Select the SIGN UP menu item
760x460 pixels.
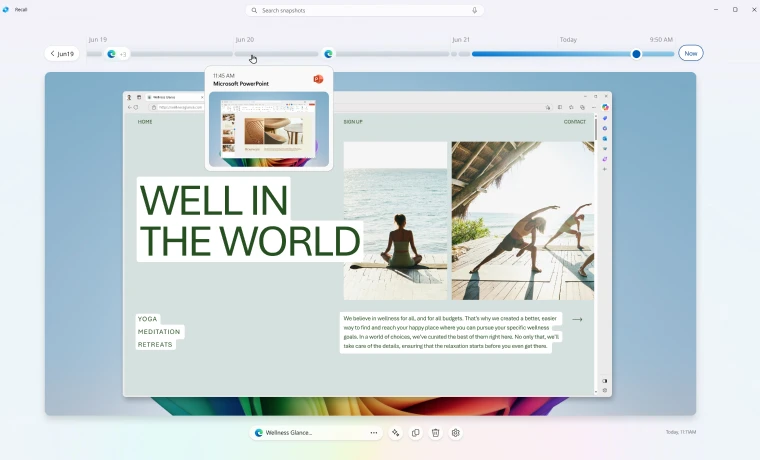[x=353, y=122]
